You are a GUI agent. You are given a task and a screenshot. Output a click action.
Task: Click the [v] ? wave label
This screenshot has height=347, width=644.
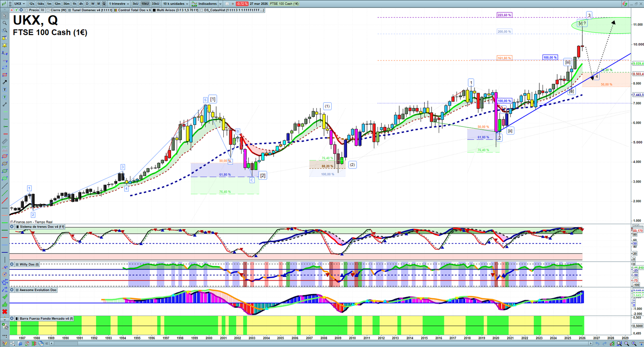(x=582, y=23)
